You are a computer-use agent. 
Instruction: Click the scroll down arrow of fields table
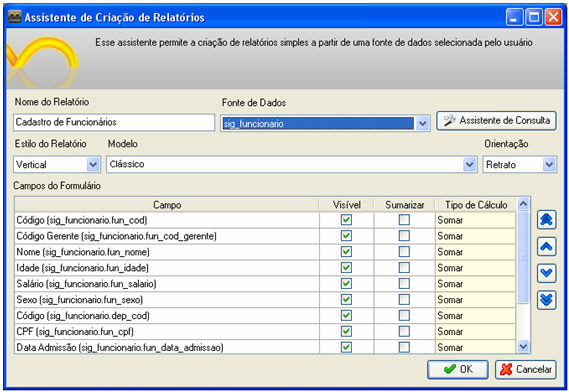tap(523, 347)
